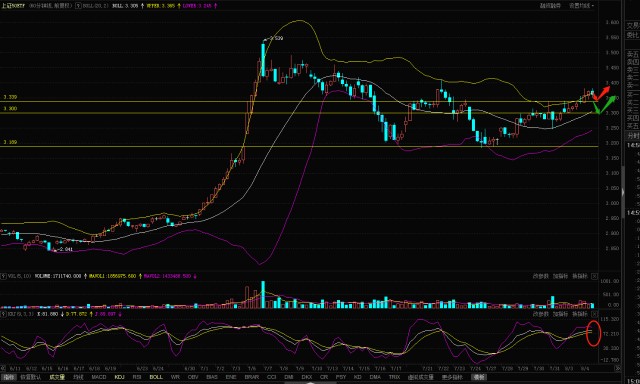640x384 pixels.
Task: Open the top-right dropdown with the arrow
Action: pos(582,6)
